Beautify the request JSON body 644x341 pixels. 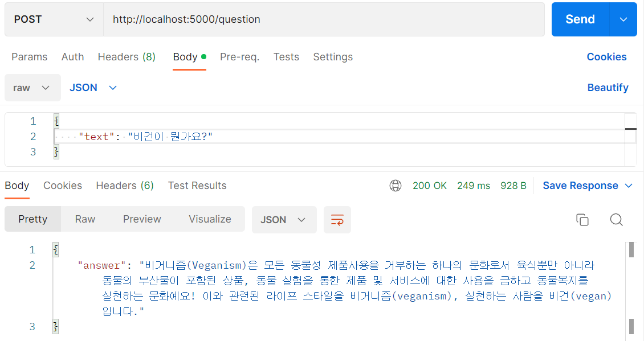pyautogui.click(x=608, y=88)
